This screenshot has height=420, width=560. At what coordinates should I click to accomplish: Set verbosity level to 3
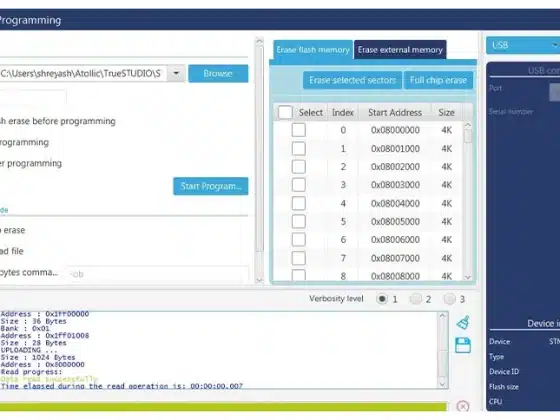[449, 299]
